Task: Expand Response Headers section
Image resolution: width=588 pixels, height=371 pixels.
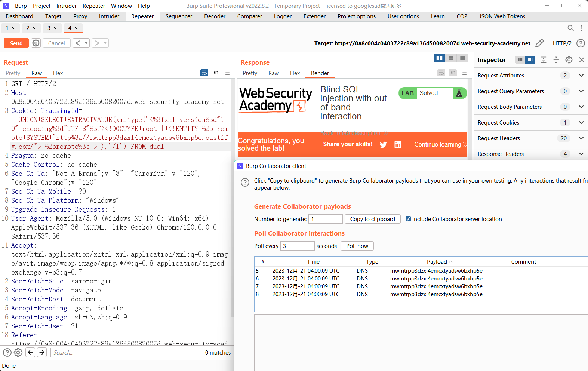Action: [581, 154]
